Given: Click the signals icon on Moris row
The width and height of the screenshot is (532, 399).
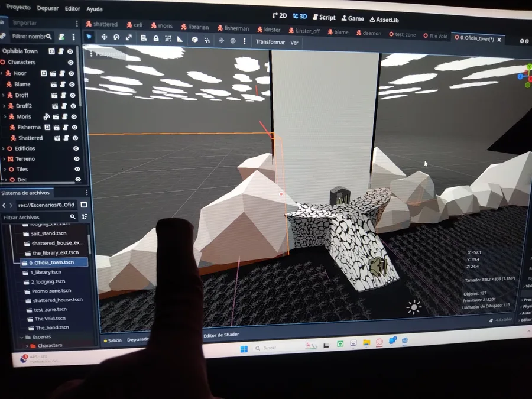Looking at the screenshot, I should (x=47, y=116).
